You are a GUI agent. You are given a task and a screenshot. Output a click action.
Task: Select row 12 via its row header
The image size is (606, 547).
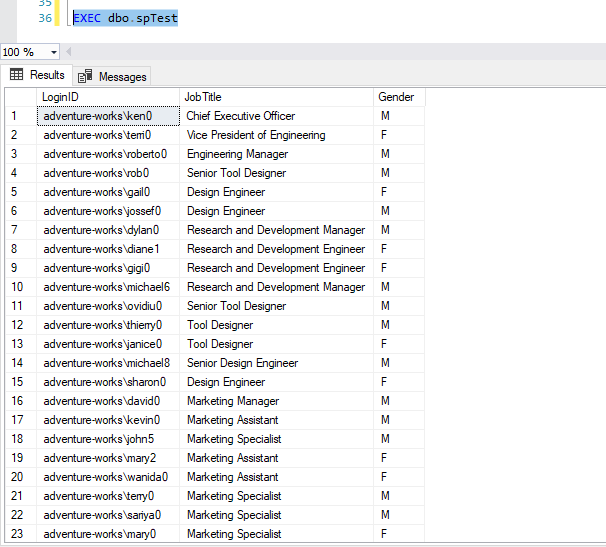20,325
